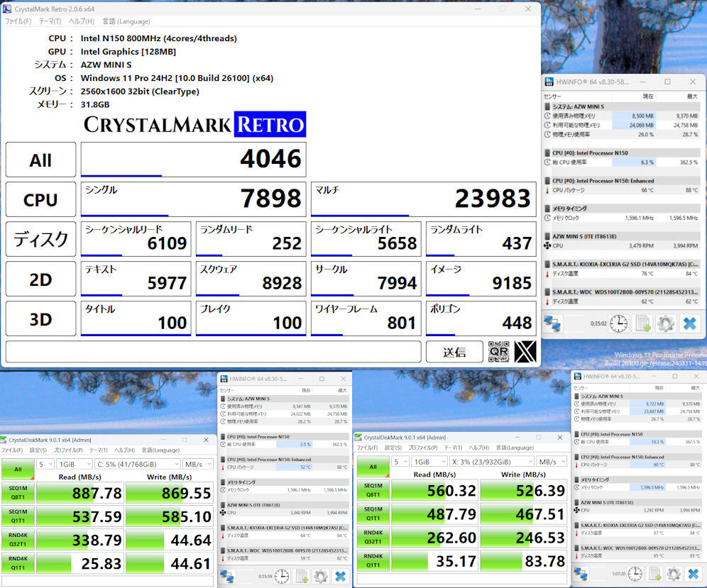Screen dimensions: 707x588
Task: Open the QR code icon in CrystalMark Retro
Action: click(499, 352)
